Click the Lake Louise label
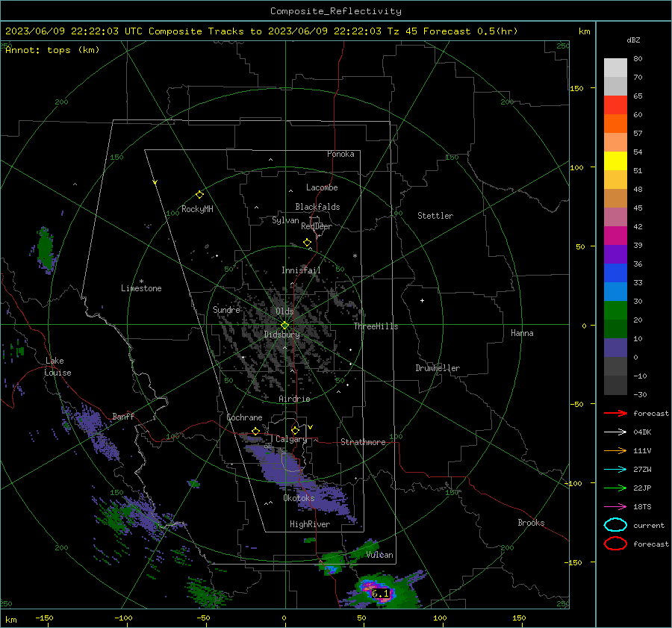 57,367
